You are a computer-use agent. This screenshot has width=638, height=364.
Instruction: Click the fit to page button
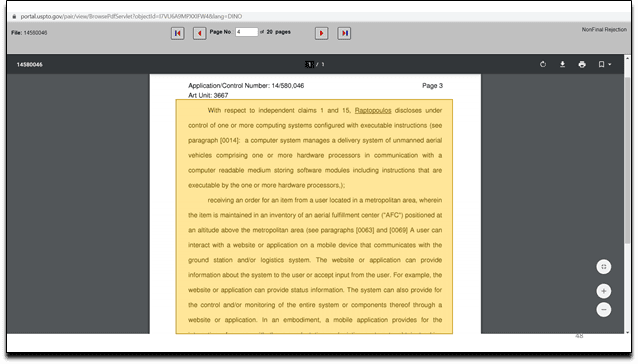[x=604, y=267]
